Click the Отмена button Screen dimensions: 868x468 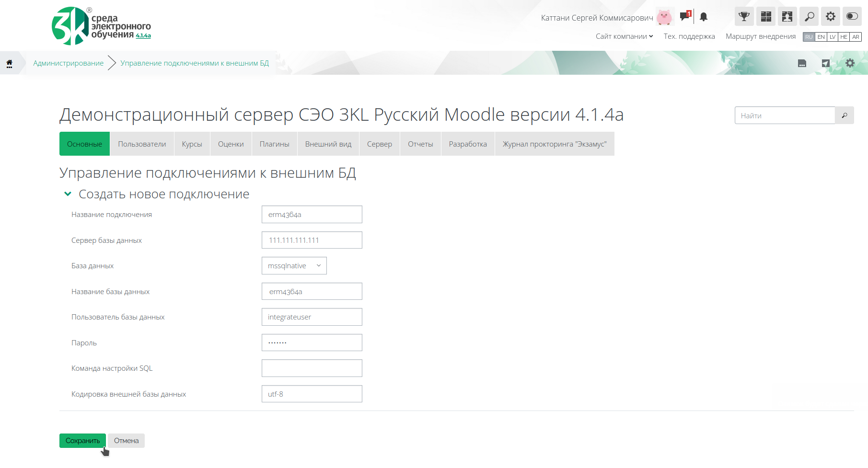127,441
